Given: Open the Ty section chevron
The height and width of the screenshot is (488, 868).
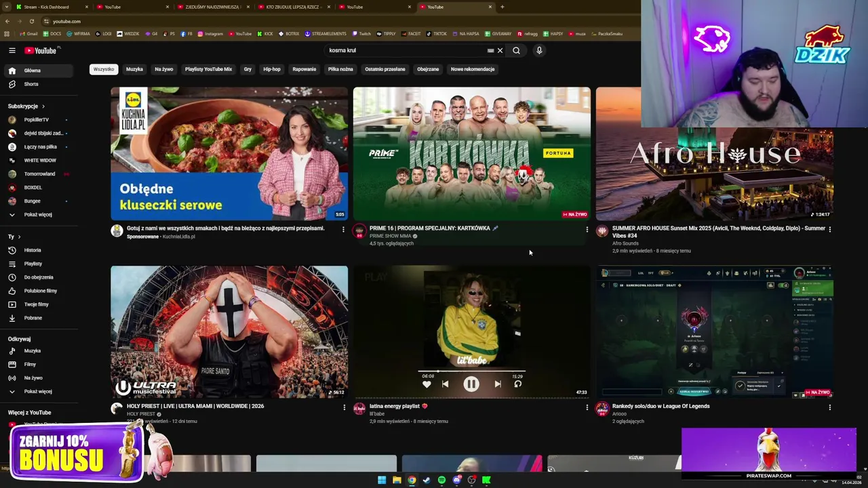Looking at the screenshot, I should pyautogui.click(x=19, y=237).
